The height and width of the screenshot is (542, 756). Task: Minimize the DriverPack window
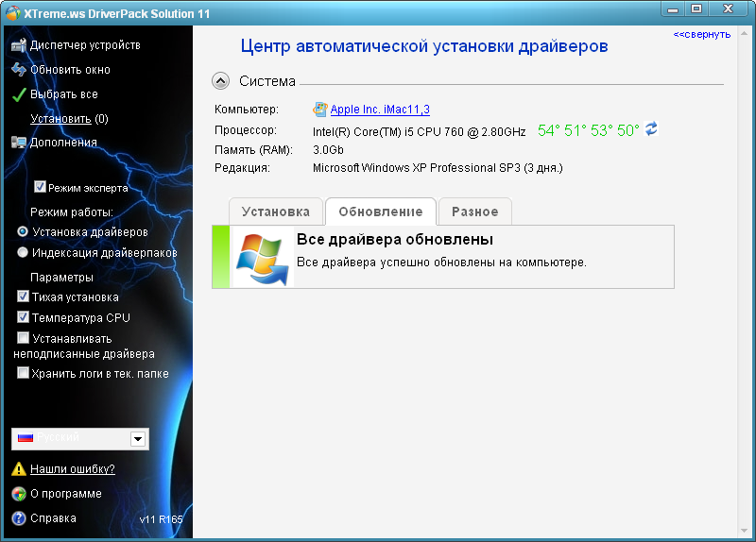click(673, 8)
